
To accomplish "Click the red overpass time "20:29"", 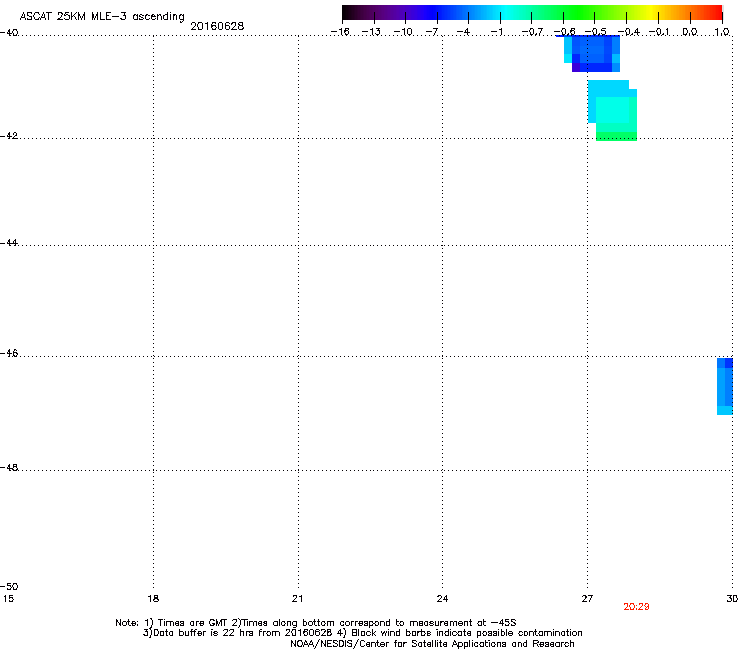I will click(x=636, y=607).
